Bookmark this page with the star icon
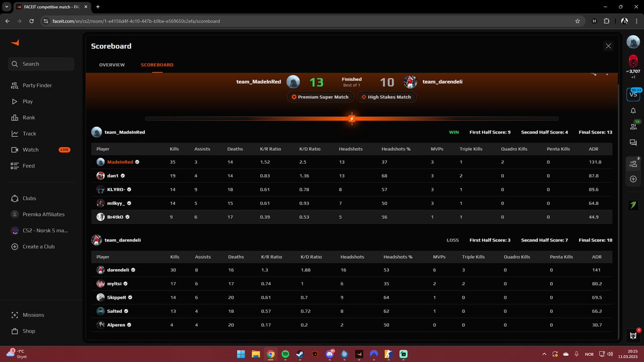 577,21
